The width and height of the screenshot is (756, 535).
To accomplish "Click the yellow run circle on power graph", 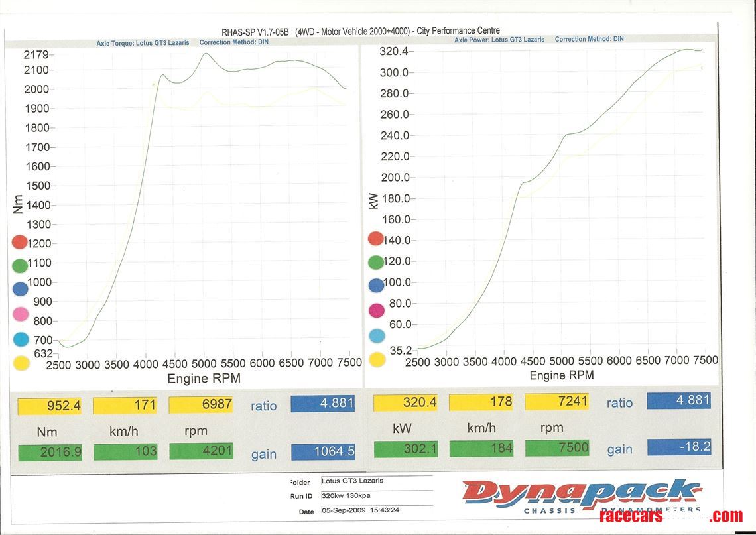I will 377,360.
